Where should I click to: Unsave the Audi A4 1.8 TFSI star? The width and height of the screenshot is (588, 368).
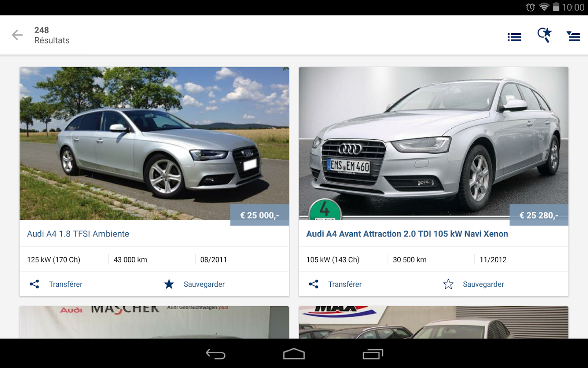coord(169,284)
